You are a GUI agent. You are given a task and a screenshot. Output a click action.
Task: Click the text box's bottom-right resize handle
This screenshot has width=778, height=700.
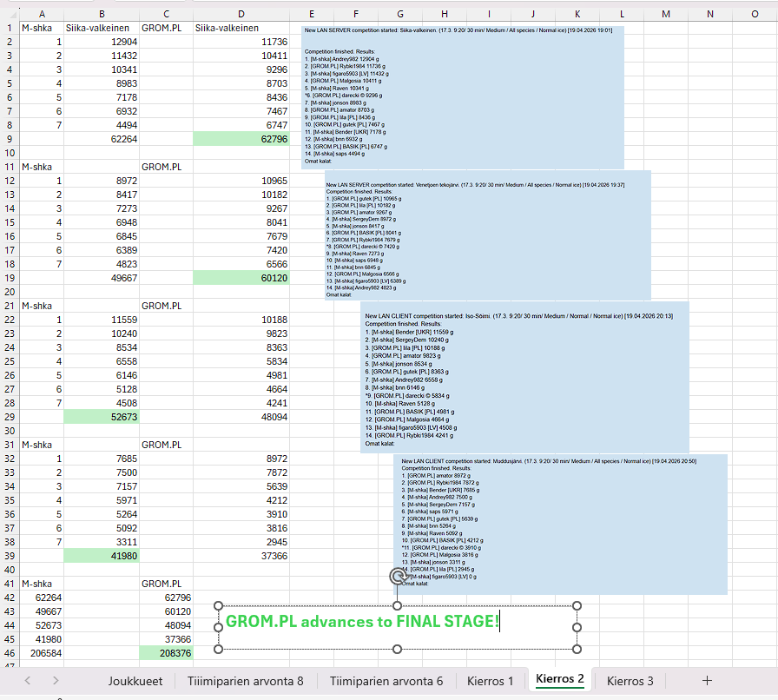577,649
